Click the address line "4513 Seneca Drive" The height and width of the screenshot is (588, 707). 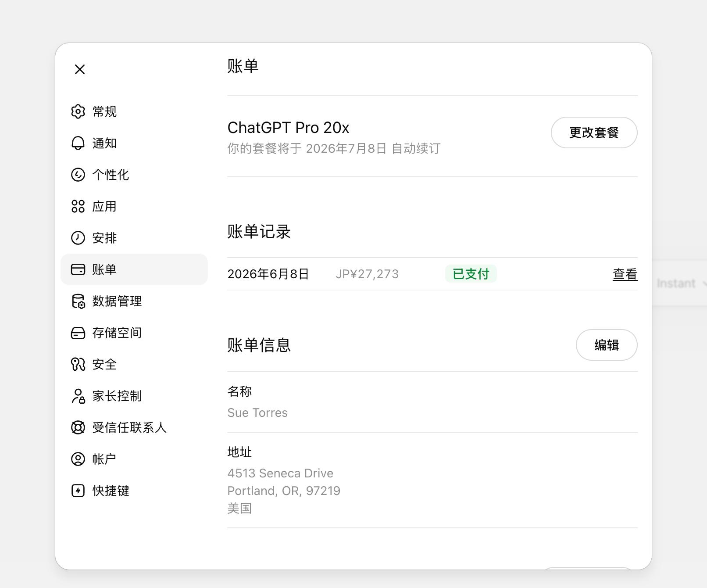click(x=280, y=473)
